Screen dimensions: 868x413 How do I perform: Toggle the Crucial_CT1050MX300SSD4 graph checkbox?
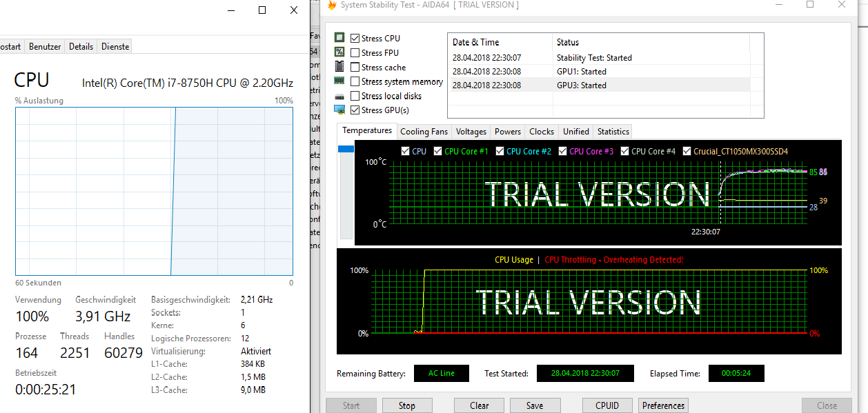687,151
